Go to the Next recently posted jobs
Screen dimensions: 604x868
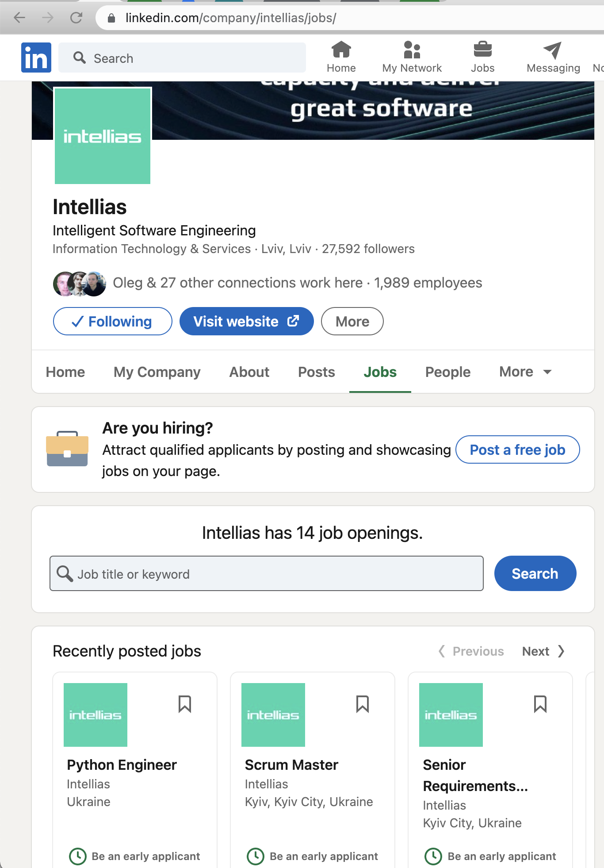tap(543, 651)
